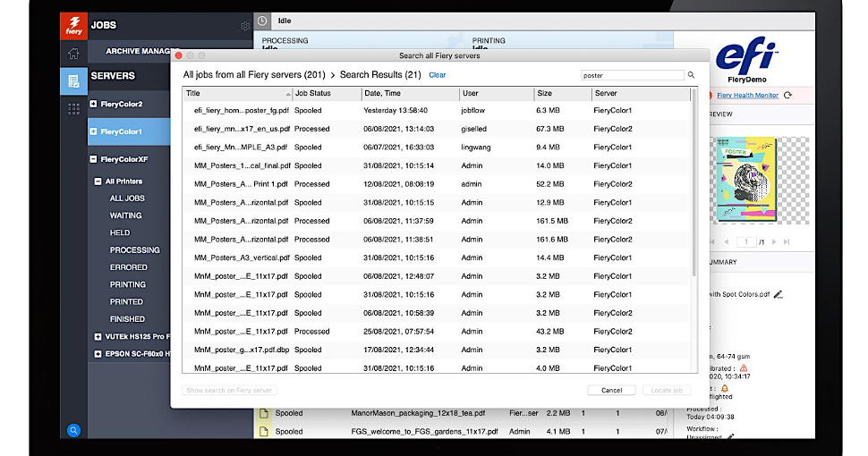Screen dimensions: 868x456
Task: Click the Cancel button
Action: coord(611,390)
